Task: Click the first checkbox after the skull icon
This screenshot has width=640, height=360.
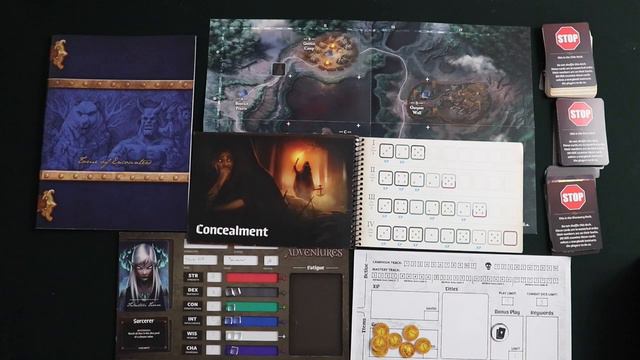Action: [x=497, y=267]
